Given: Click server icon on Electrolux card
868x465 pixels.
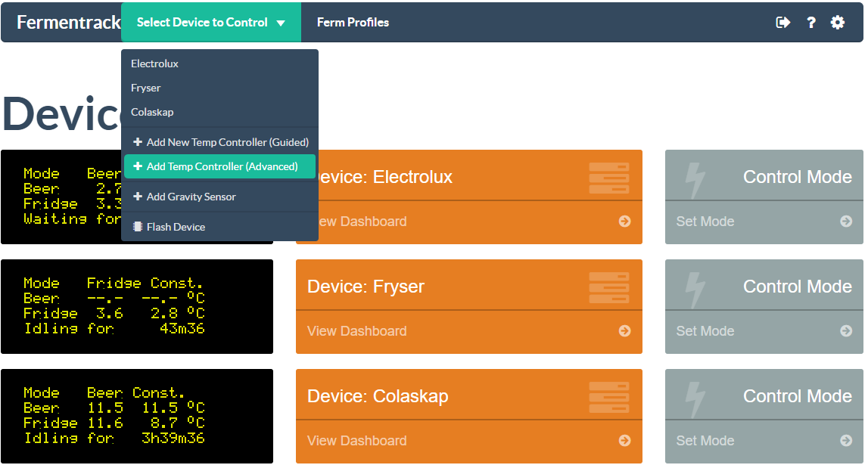Looking at the screenshot, I should (609, 178).
